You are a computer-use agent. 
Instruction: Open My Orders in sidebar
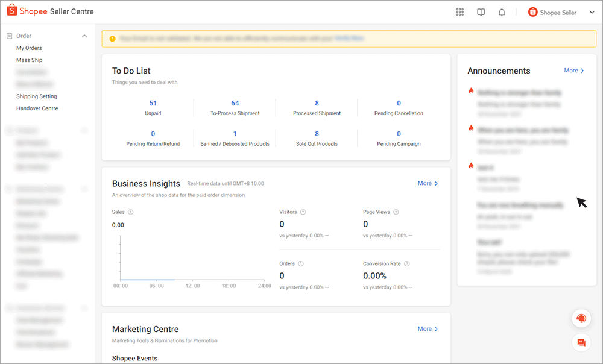click(29, 48)
